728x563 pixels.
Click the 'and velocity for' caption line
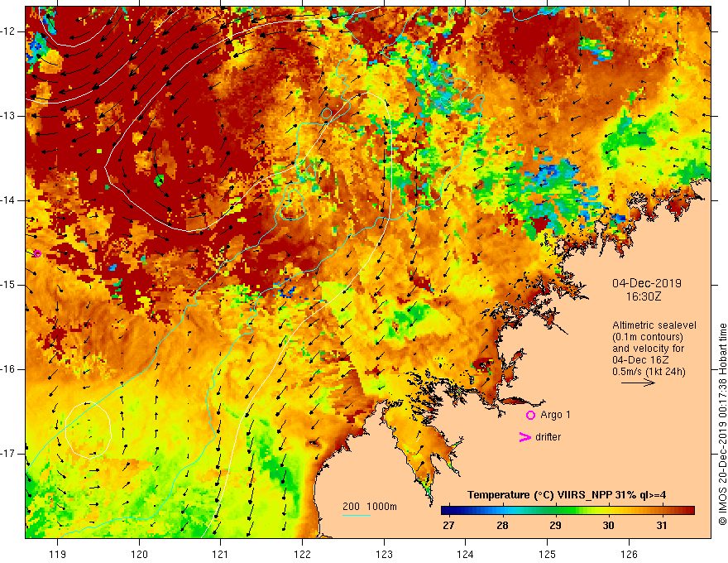click(x=648, y=349)
